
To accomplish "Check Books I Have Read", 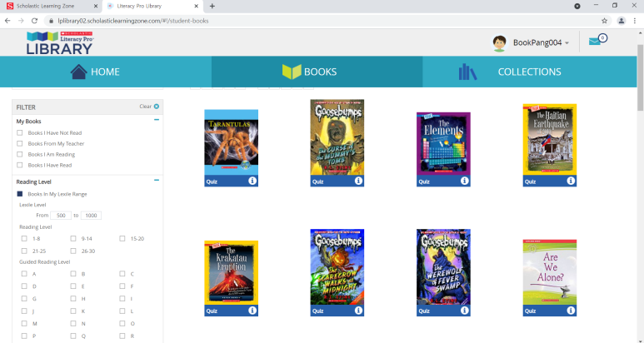I will 20,165.
